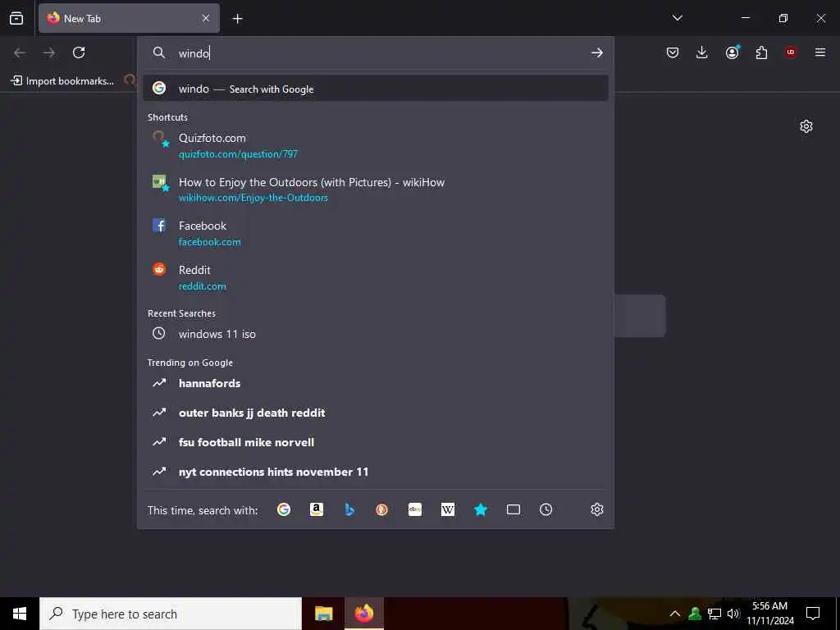The width and height of the screenshot is (840, 630).
Task: Open the Downloads panel
Action: tap(702, 52)
